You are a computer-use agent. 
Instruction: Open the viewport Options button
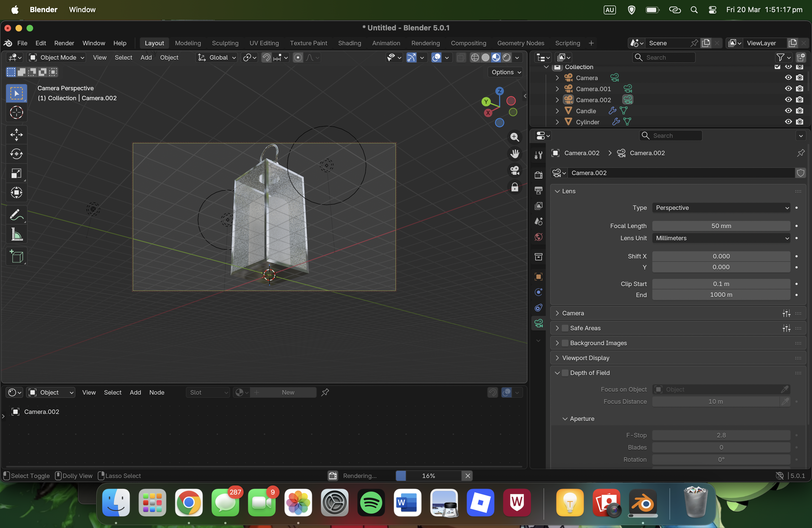pos(506,72)
